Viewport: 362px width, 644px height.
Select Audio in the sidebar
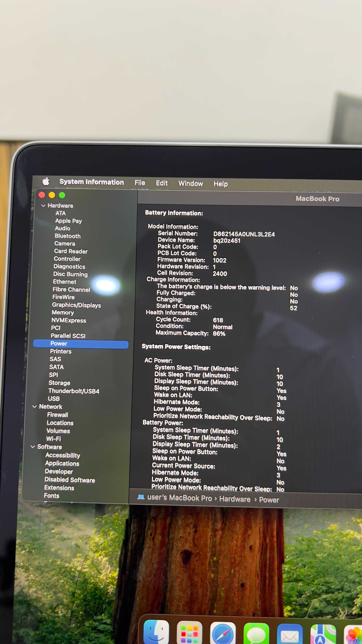(63, 228)
